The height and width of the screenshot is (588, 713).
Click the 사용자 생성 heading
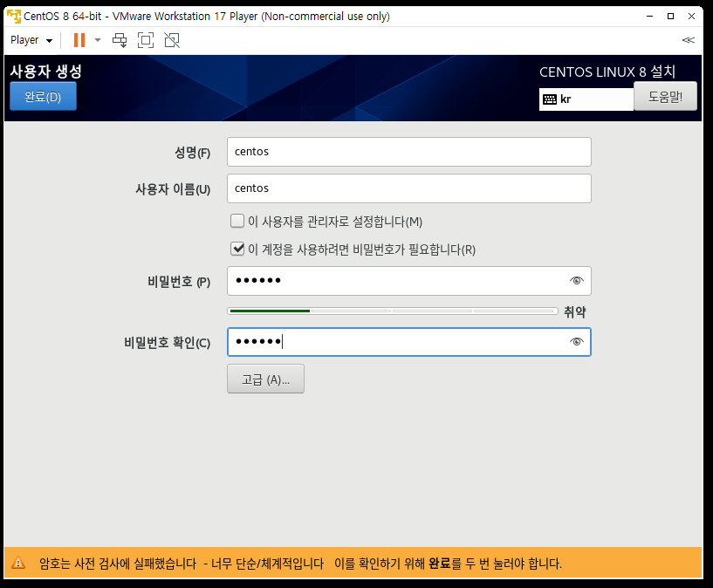coord(46,72)
